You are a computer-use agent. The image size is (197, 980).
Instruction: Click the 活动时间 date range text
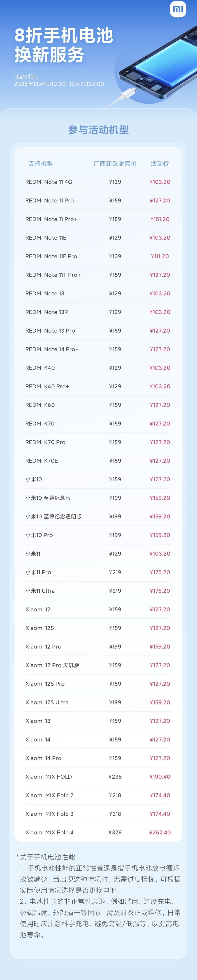pyautogui.click(x=59, y=84)
